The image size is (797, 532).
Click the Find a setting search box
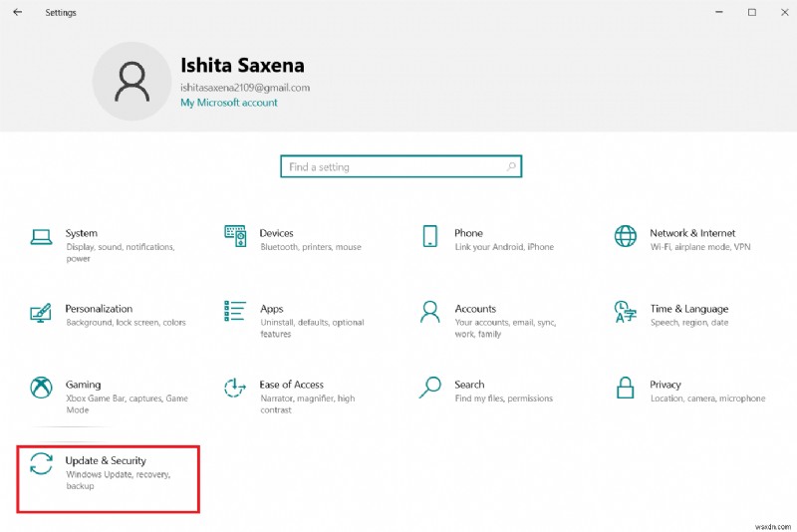tap(400, 167)
